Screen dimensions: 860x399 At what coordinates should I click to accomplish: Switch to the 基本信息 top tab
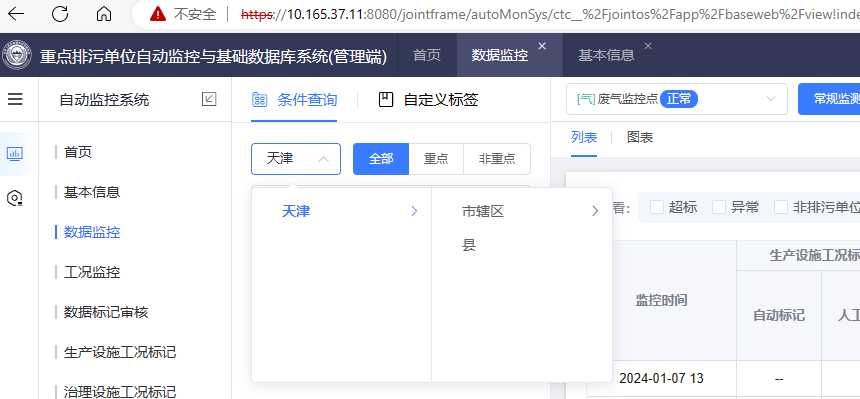coord(606,55)
